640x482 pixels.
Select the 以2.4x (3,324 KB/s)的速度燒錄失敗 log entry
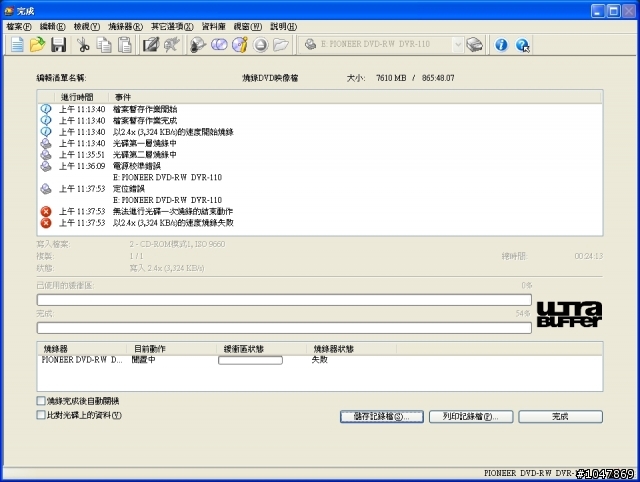[x=173, y=223]
